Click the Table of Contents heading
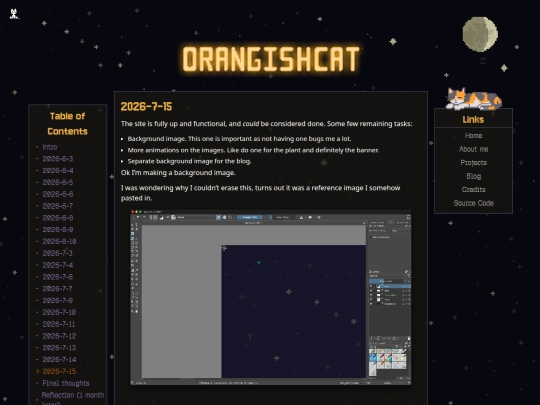The width and height of the screenshot is (540, 405). (68, 124)
